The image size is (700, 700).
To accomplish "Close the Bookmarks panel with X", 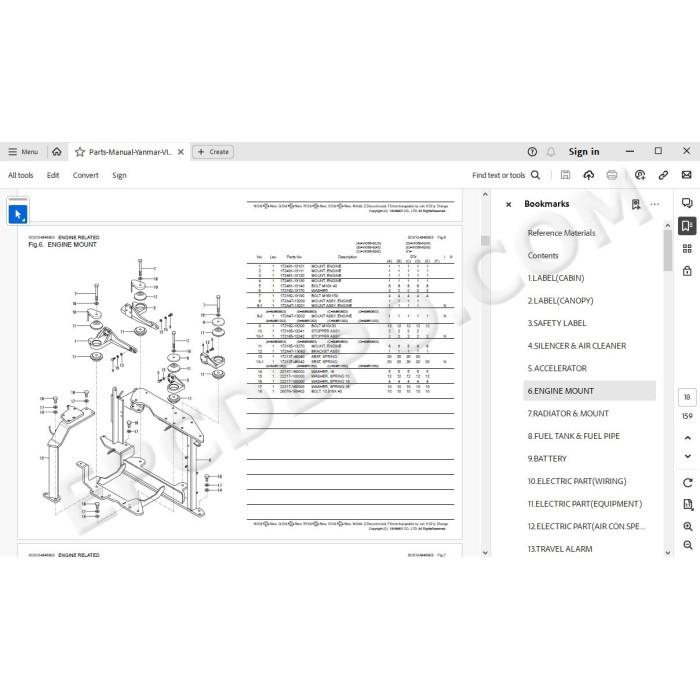I will tap(508, 204).
